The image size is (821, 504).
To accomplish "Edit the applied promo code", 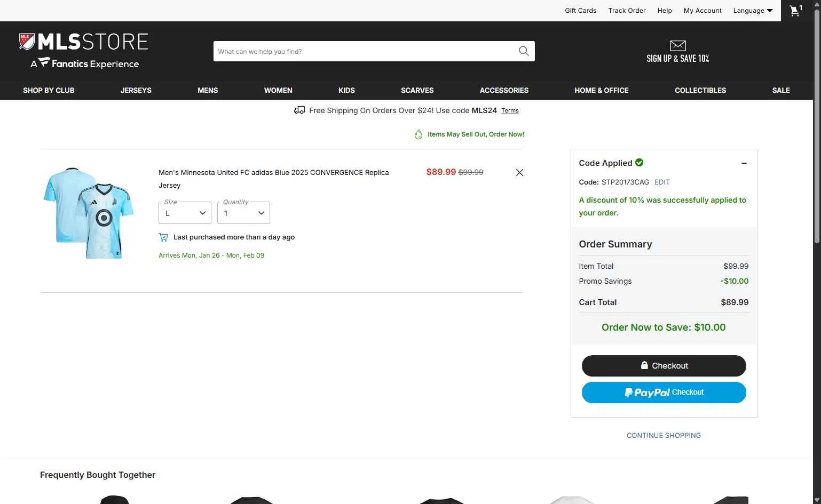I will [x=662, y=182].
